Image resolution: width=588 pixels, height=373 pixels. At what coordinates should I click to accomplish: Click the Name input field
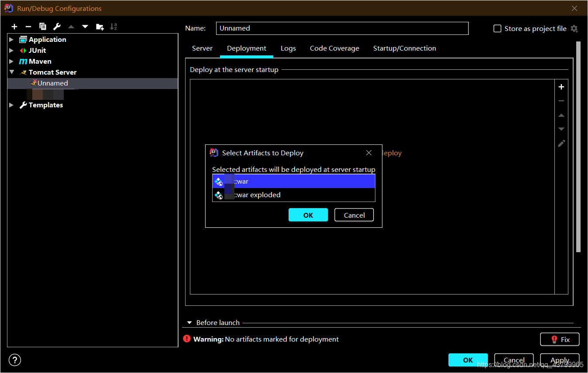pyautogui.click(x=342, y=28)
